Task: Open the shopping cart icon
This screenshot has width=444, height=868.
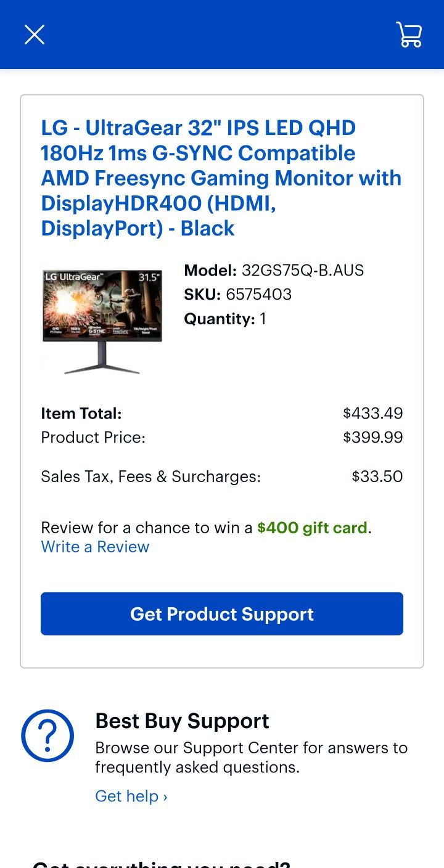Action: [x=409, y=35]
